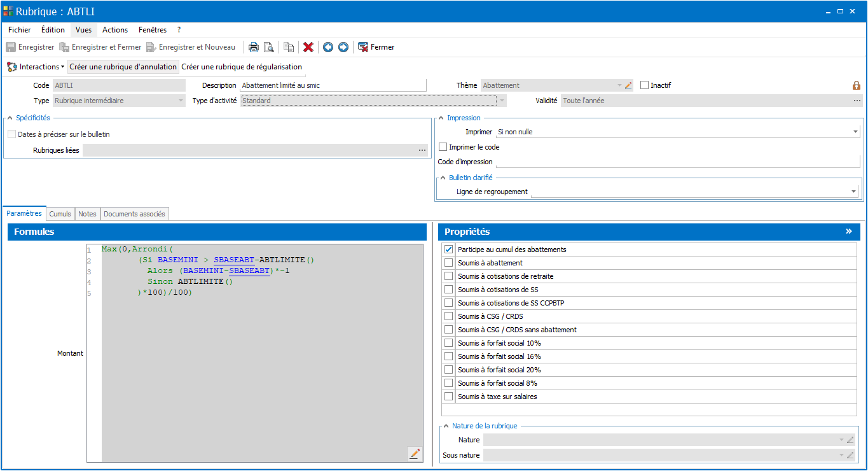Enable Soumis à forfait social 16%
Viewport: 868px width, 471px height.
[449, 356]
